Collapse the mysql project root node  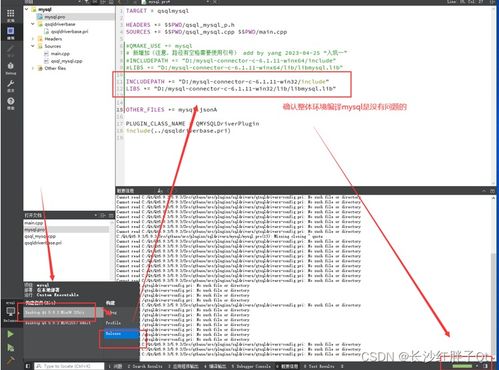click(x=27, y=9)
